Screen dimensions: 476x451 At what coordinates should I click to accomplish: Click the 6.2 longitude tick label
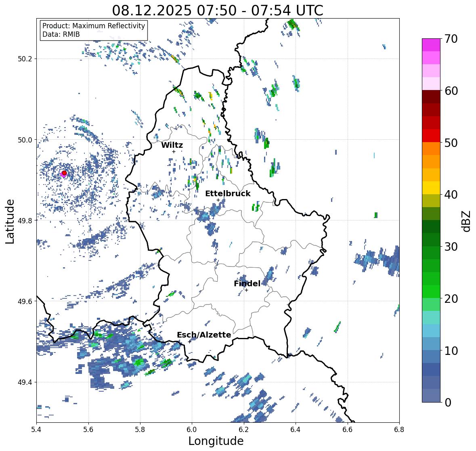coord(244,430)
